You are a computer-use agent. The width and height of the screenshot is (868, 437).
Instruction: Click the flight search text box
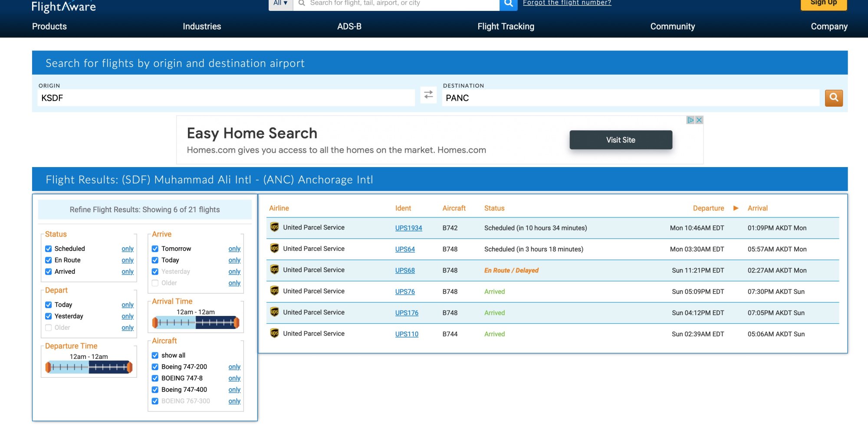396,3
